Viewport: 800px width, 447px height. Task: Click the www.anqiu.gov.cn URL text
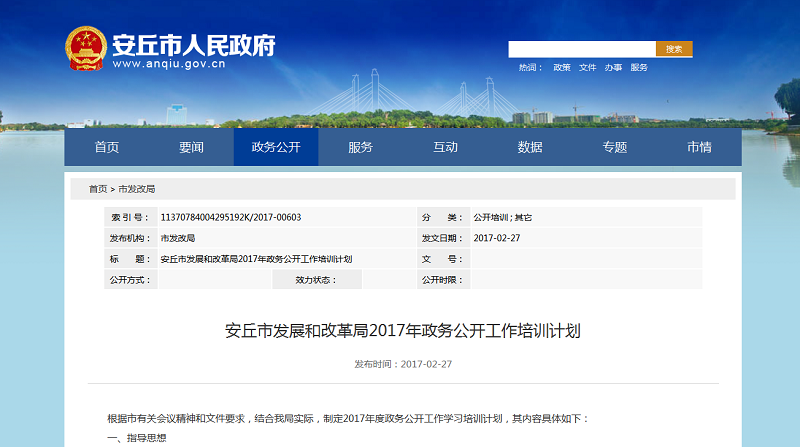click(x=169, y=64)
